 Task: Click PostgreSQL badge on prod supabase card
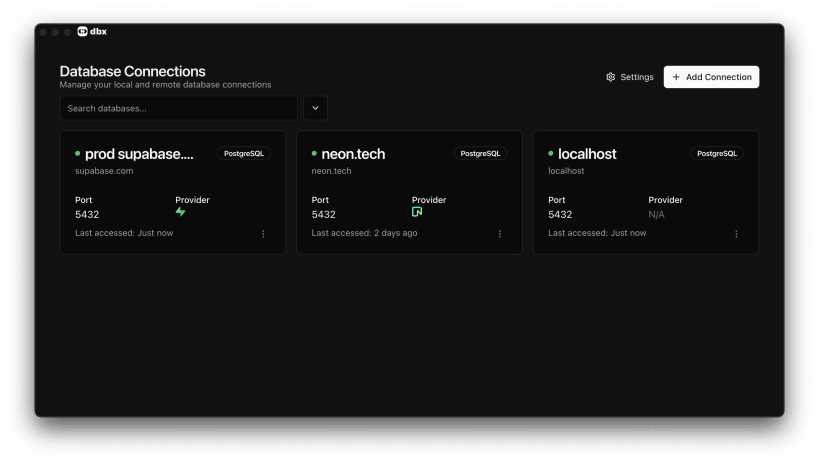[x=244, y=154]
